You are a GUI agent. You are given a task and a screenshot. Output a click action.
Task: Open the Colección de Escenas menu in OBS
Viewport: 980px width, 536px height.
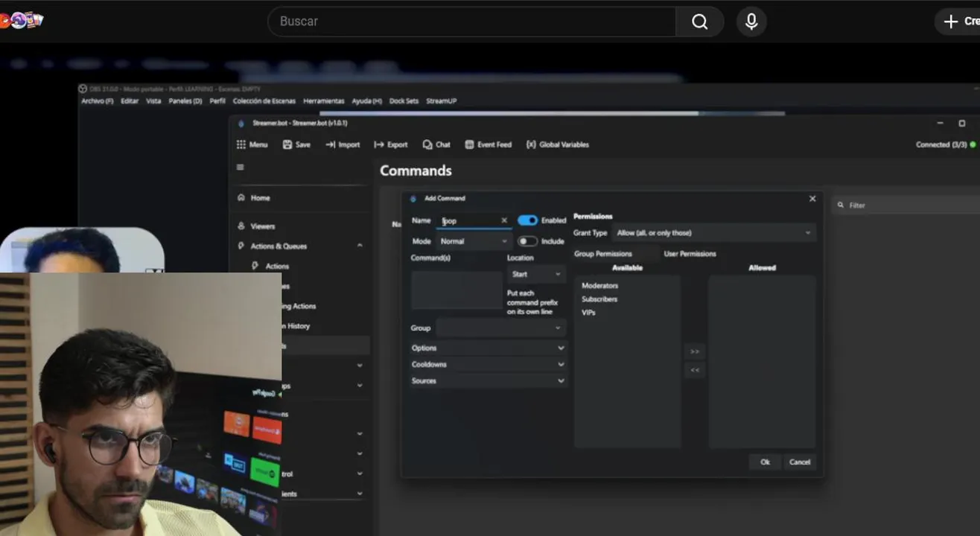coord(264,101)
